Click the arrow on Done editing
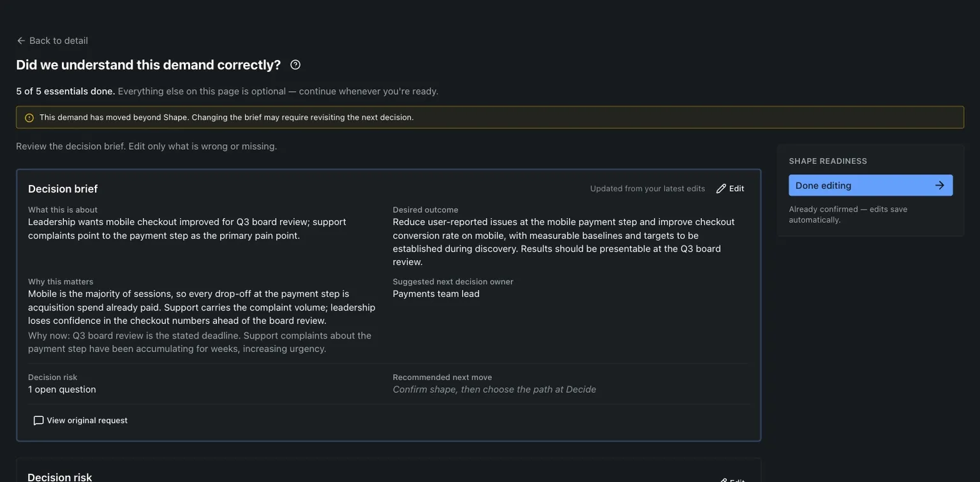 coord(939,186)
